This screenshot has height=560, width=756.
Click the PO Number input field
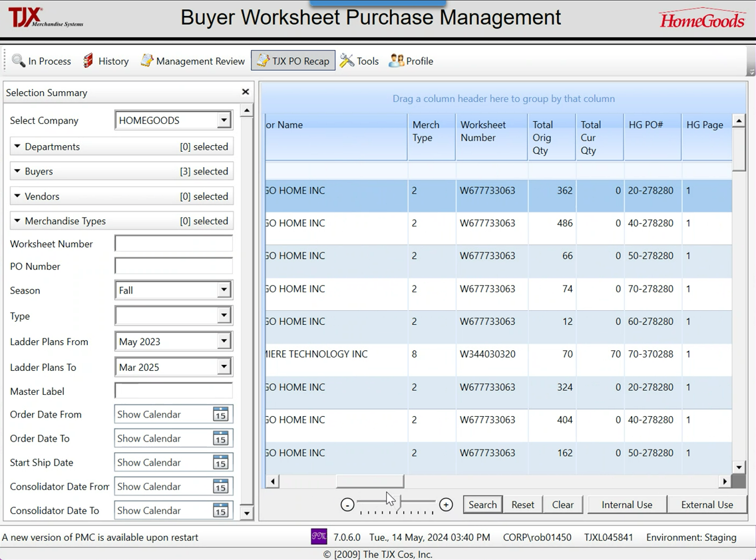pyautogui.click(x=174, y=266)
